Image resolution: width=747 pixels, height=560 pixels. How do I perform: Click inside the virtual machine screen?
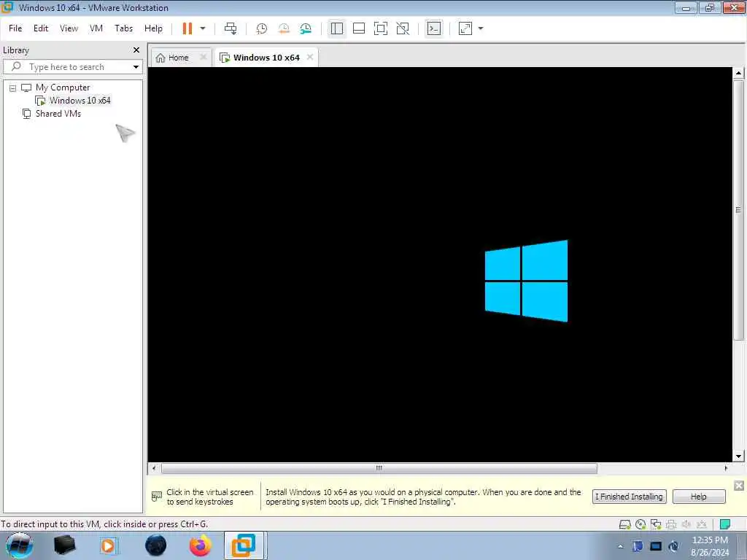click(440, 264)
